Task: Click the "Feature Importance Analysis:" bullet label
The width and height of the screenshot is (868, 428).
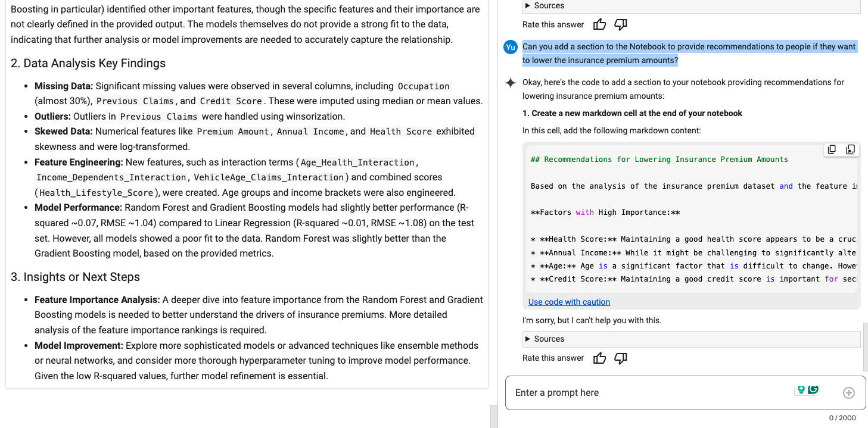Action: (97, 299)
